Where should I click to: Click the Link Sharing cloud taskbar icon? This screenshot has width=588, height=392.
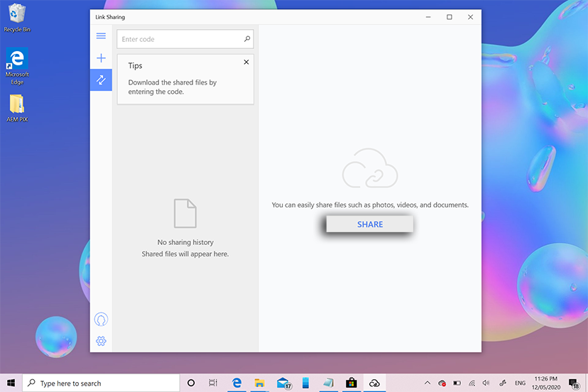(374, 383)
